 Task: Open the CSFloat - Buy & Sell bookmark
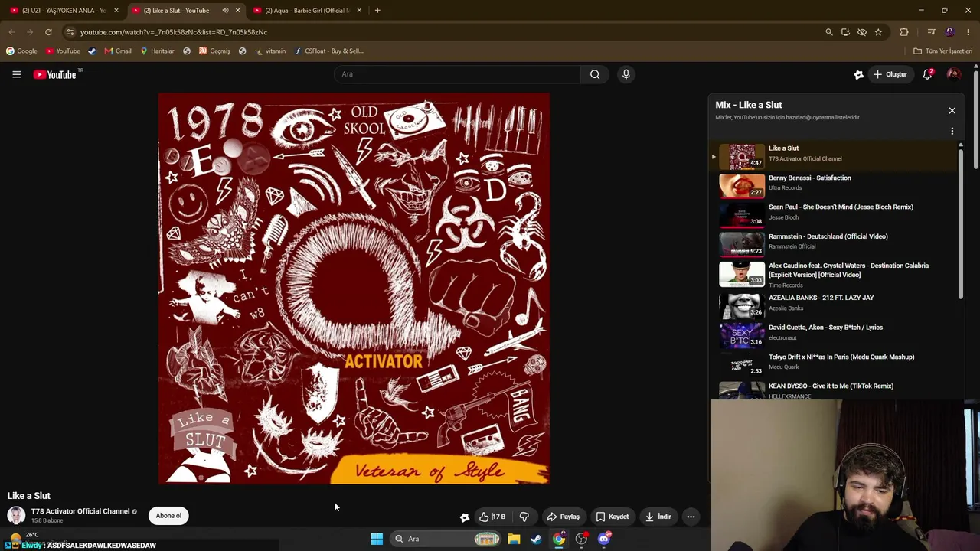tap(328, 51)
